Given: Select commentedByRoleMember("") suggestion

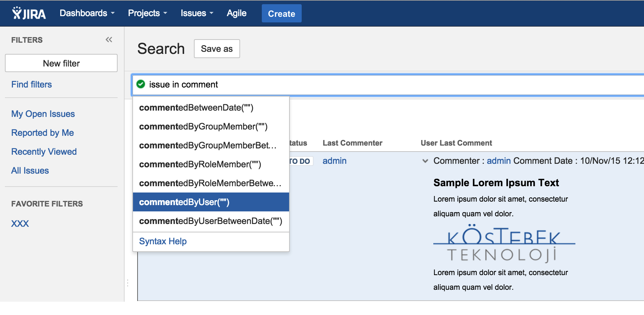Looking at the screenshot, I should tap(211, 164).
